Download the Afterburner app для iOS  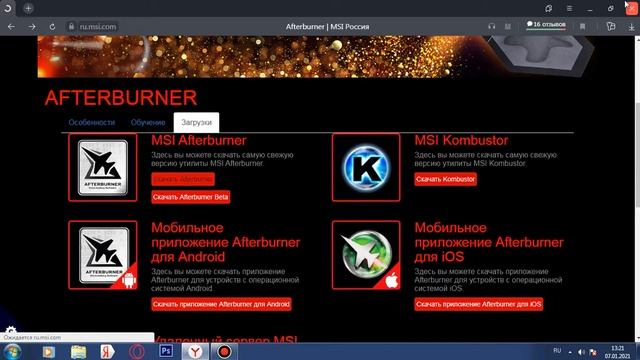coord(478,304)
